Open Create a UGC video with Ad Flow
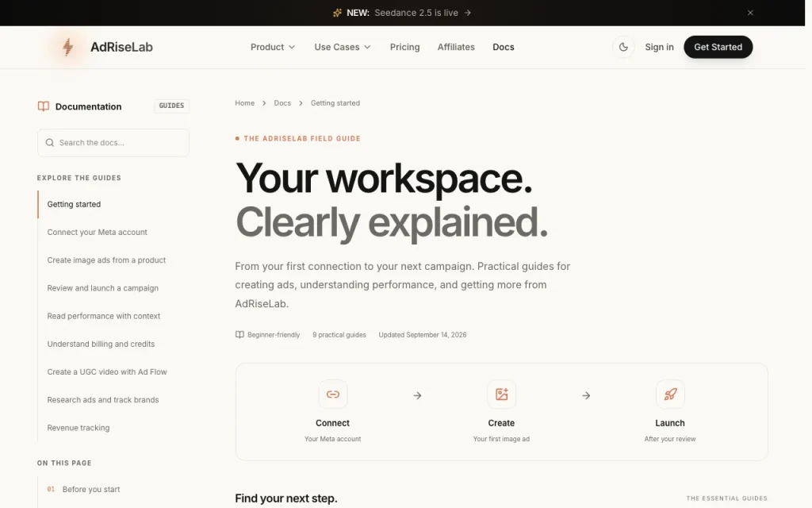The width and height of the screenshot is (812, 508). (x=107, y=372)
